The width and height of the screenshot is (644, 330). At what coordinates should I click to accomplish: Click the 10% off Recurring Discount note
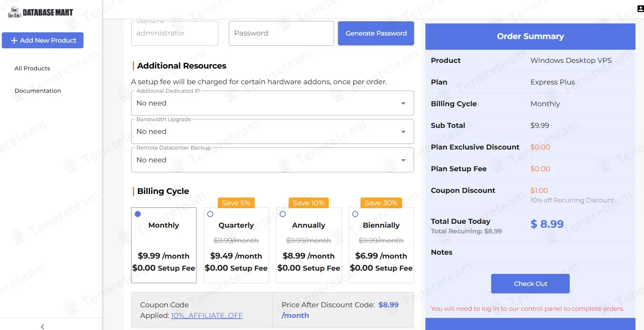click(572, 200)
